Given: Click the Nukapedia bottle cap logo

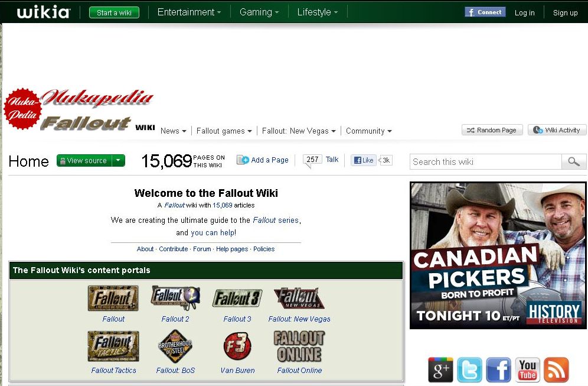Looking at the screenshot, I should pos(23,109).
